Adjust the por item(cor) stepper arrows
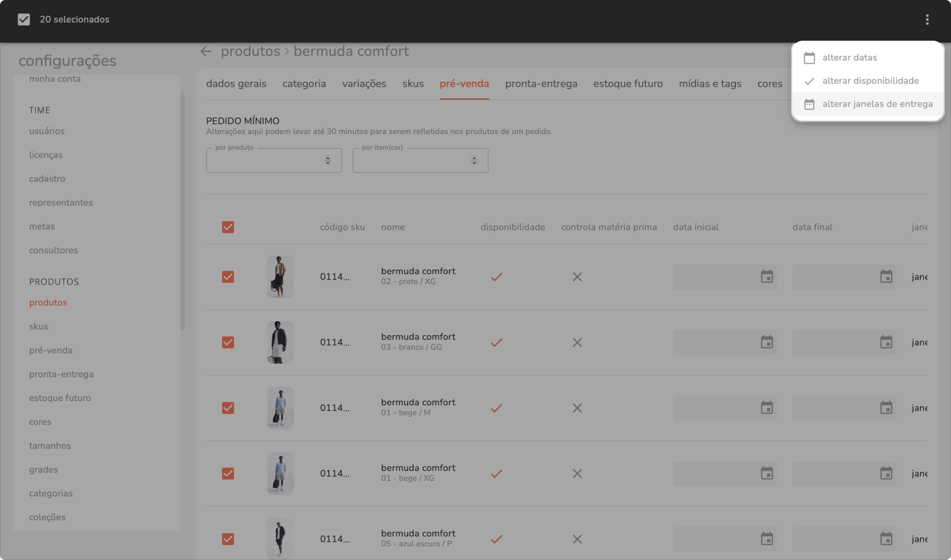951x560 pixels. click(474, 160)
